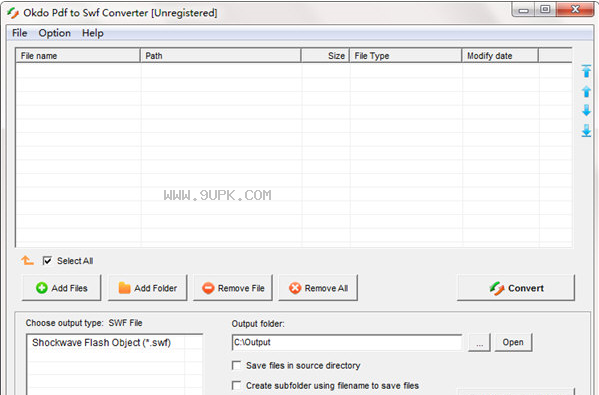Open the Help menu

point(93,33)
